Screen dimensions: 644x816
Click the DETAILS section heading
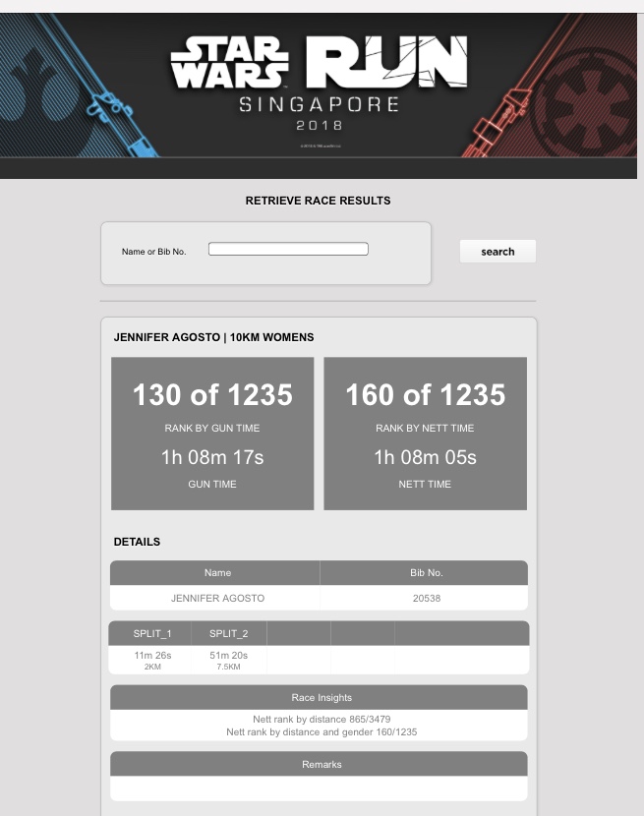tap(137, 542)
